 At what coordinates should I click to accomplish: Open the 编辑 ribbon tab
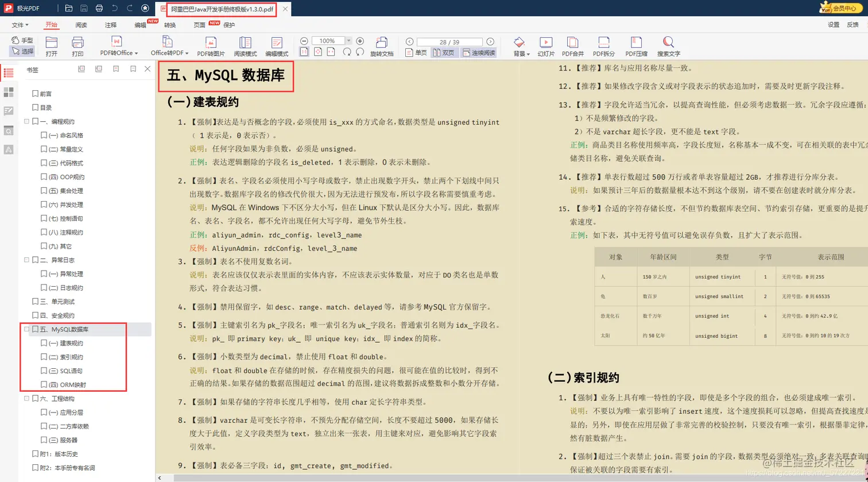(141, 25)
